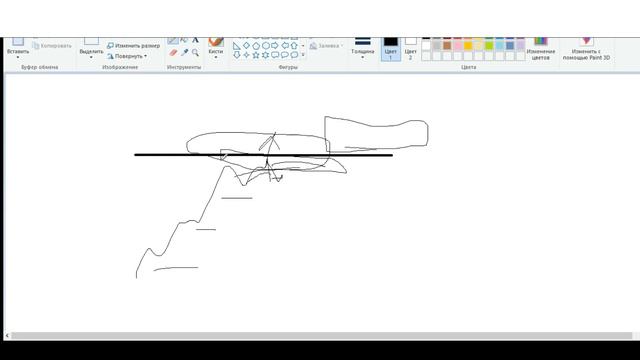Image resolution: width=640 pixels, height=360 pixels.
Task: Select the Text tool
Action: (x=196, y=40)
